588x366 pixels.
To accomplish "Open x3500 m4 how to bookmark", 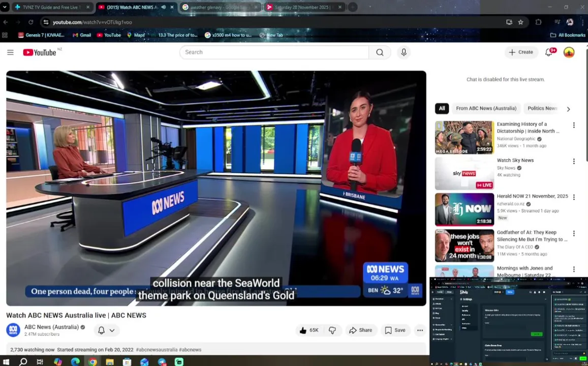I will (228, 35).
